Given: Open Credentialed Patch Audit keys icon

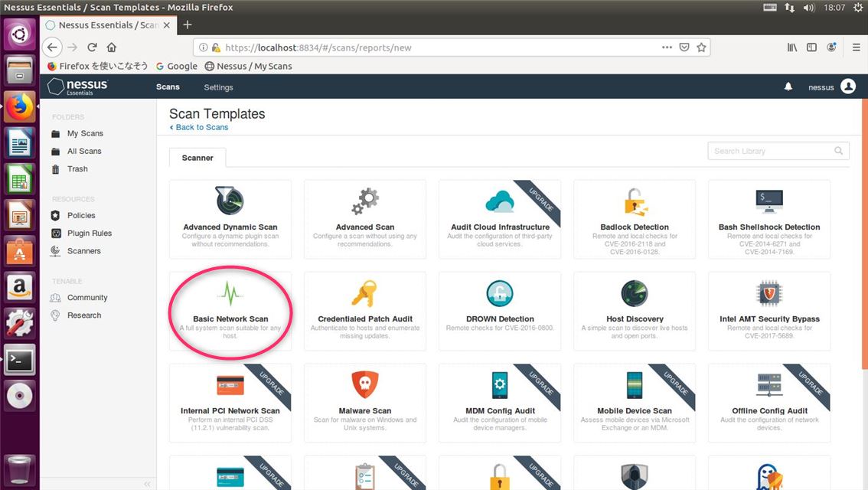Looking at the screenshot, I should [x=365, y=293].
